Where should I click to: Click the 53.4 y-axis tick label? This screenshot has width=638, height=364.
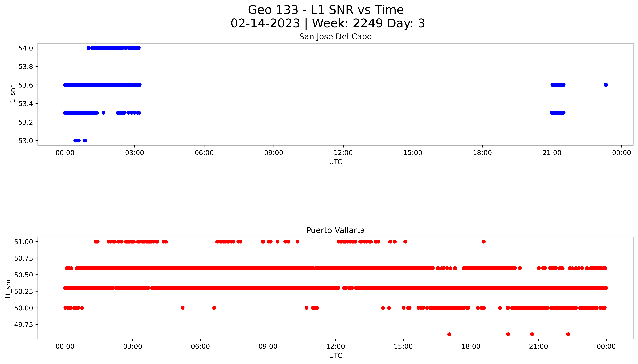(x=26, y=103)
